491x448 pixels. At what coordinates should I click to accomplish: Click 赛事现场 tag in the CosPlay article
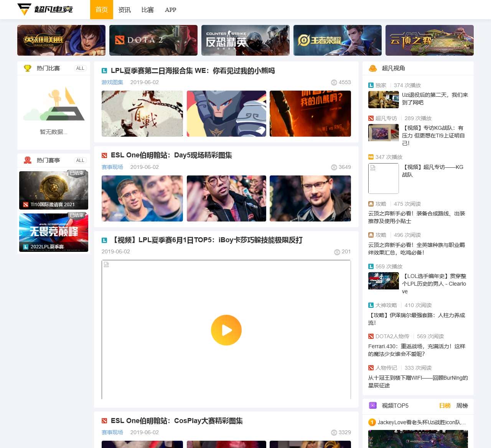112,432
